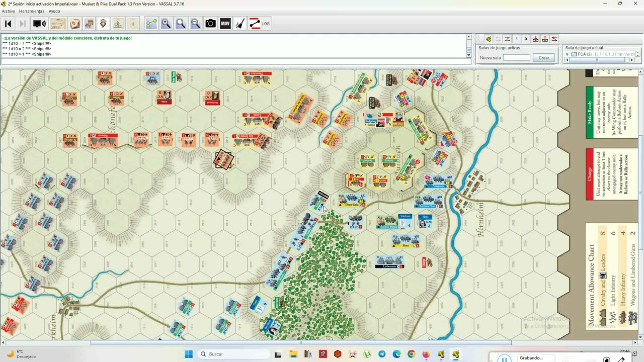
Task: Select the Thurn-Gulz unit counter
Action: pyautogui.click(x=352, y=200)
